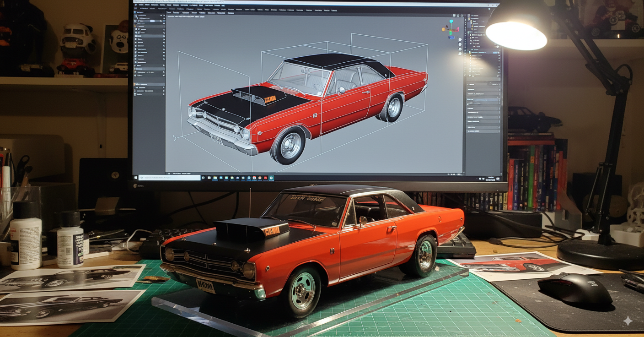Screen dimensions: 644x337
Task: Open the Windows Start menu
Action: point(136,178)
